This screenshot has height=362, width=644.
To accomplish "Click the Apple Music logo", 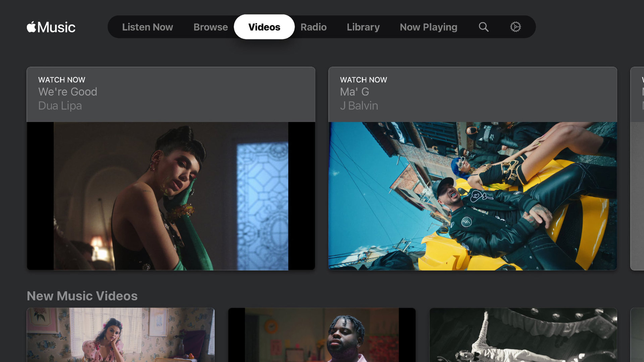I will 51,27.
